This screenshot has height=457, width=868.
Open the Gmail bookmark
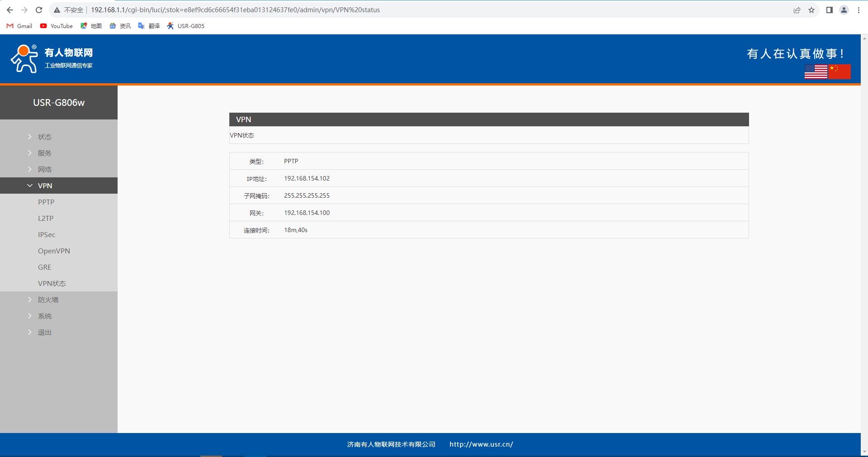coord(19,26)
